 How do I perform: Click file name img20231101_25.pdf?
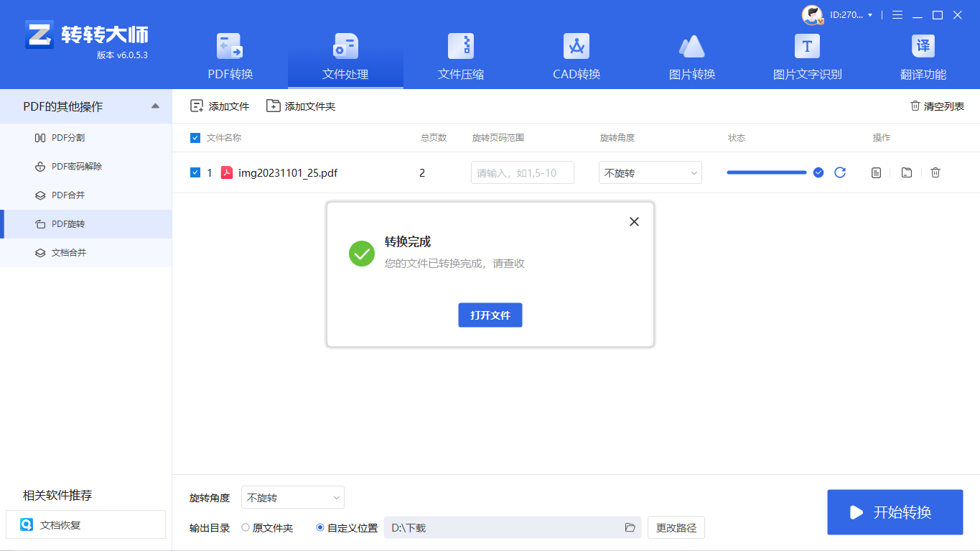coord(288,173)
